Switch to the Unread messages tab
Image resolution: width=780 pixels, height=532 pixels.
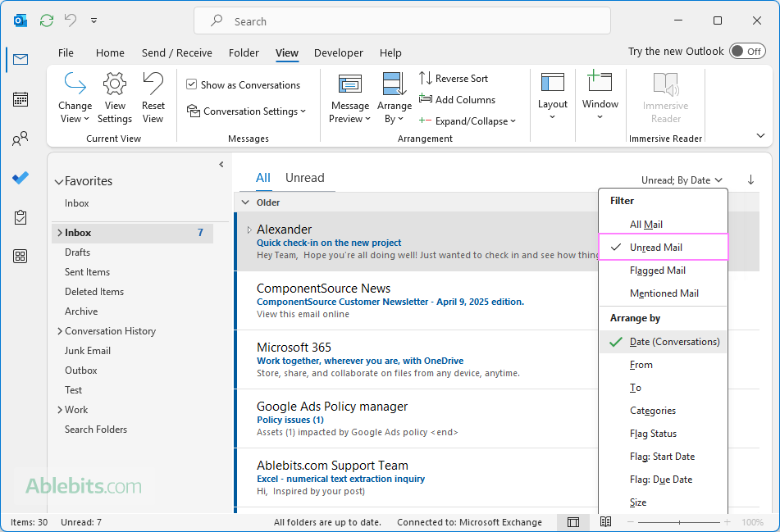pos(304,178)
